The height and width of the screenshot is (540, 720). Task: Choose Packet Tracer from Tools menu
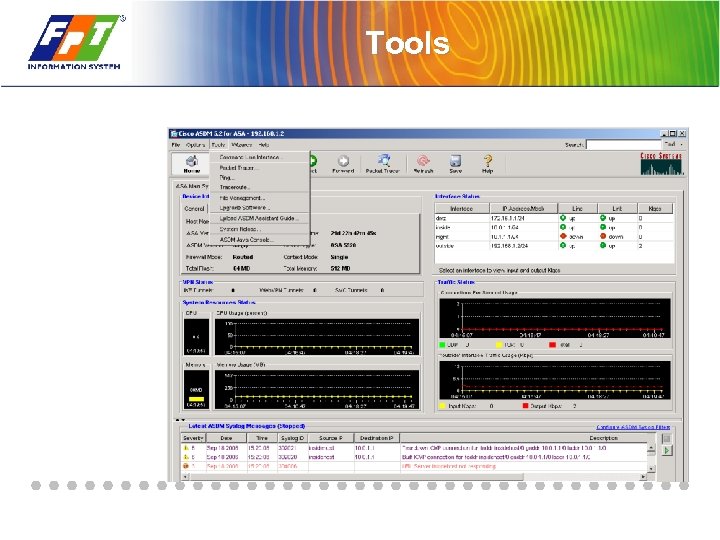(x=259, y=168)
